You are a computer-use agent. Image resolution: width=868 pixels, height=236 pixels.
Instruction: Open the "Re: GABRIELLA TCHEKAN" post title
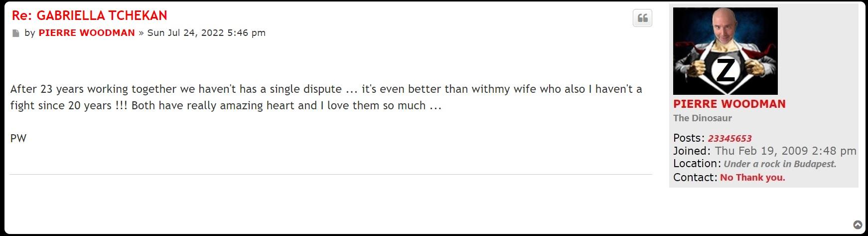[90, 15]
